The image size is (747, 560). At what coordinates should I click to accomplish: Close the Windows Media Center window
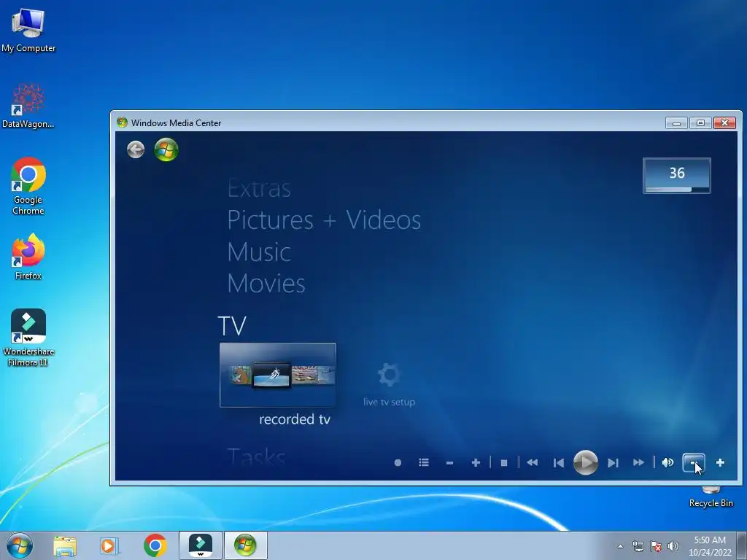coord(724,122)
